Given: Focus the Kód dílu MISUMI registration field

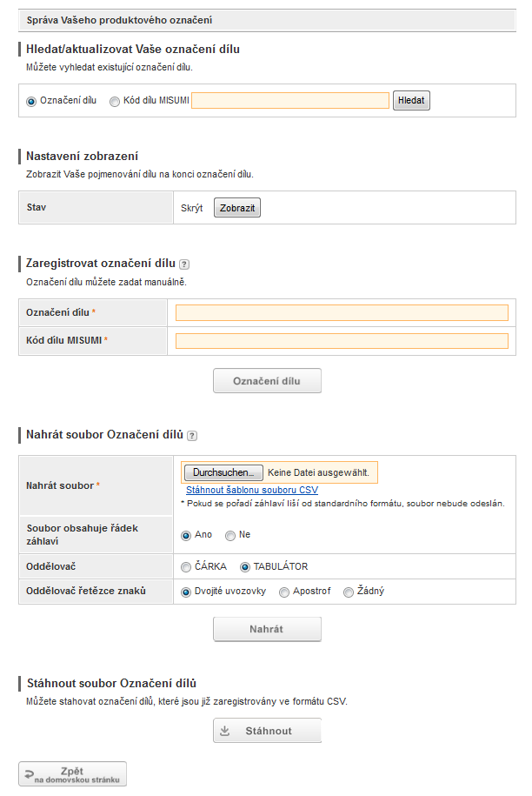Looking at the screenshot, I should (342, 341).
